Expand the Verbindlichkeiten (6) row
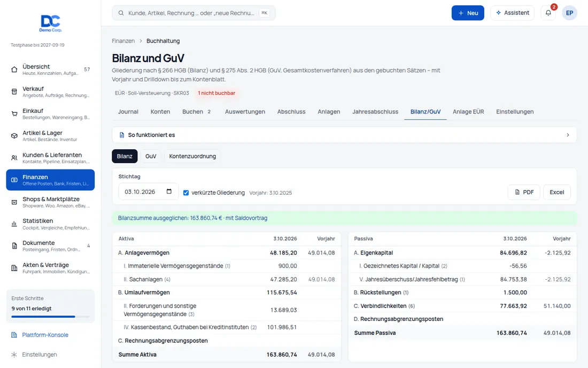Image resolution: width=588 pixels, height=368 pixels. 462,306
